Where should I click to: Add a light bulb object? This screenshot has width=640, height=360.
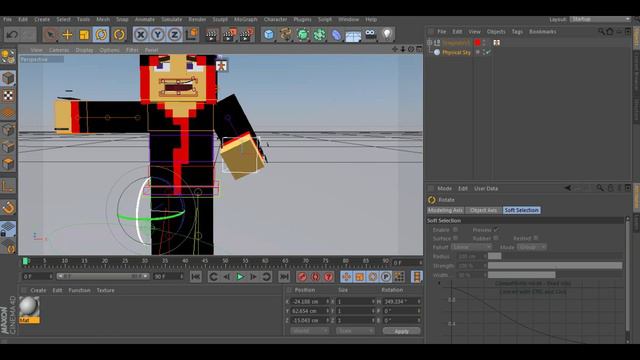coord(387,35)
